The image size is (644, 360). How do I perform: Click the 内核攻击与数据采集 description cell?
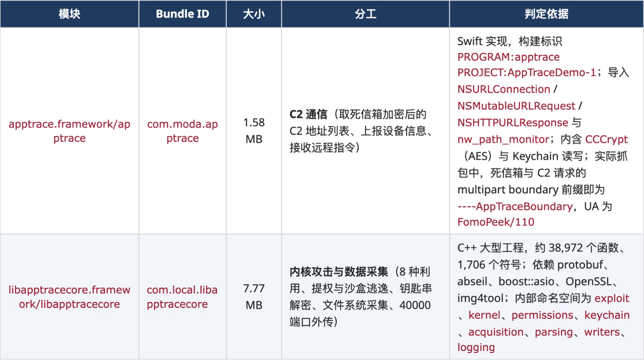click(365, 297)
